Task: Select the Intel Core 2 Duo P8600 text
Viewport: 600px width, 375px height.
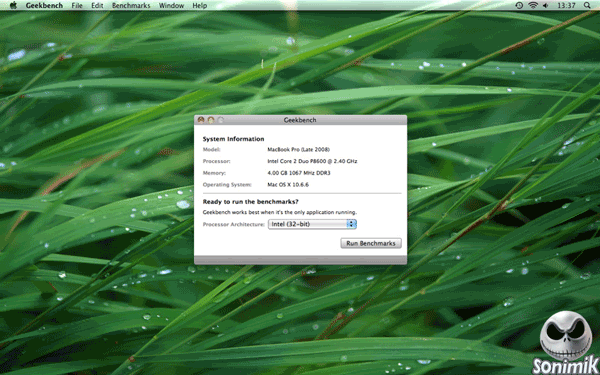Action: [312, 161]
